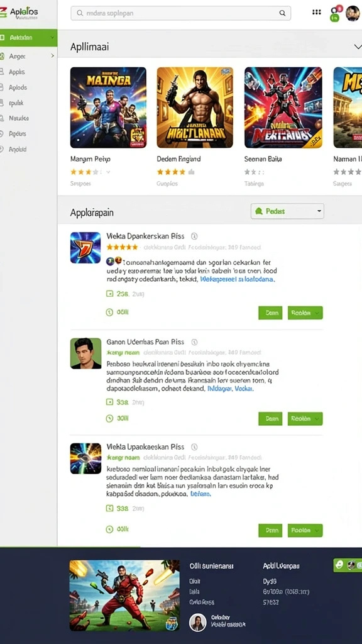
Task: Click the magnifier icon in search box
Action: [282, 13]
